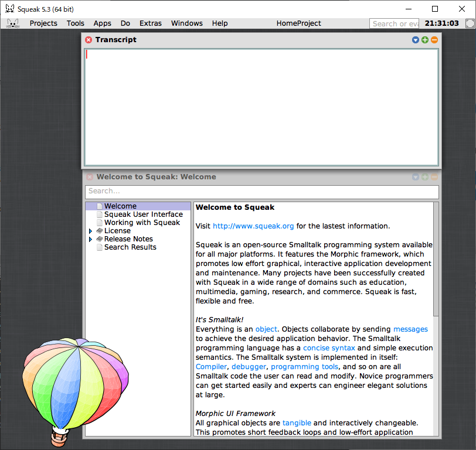The image size is (476, 450).
Task: Open the Extras menu
Action: coord(151,23)
